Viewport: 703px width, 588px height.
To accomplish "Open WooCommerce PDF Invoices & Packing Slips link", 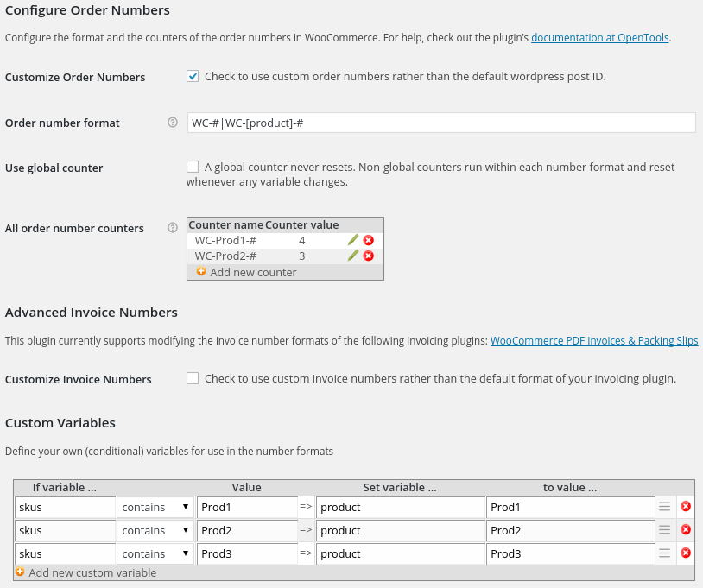I will [x=594, y=341].
